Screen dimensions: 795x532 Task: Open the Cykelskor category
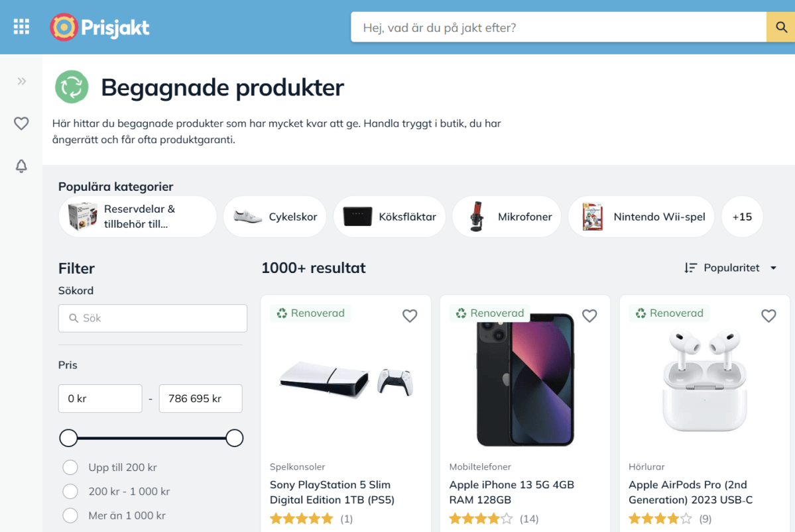275,217
